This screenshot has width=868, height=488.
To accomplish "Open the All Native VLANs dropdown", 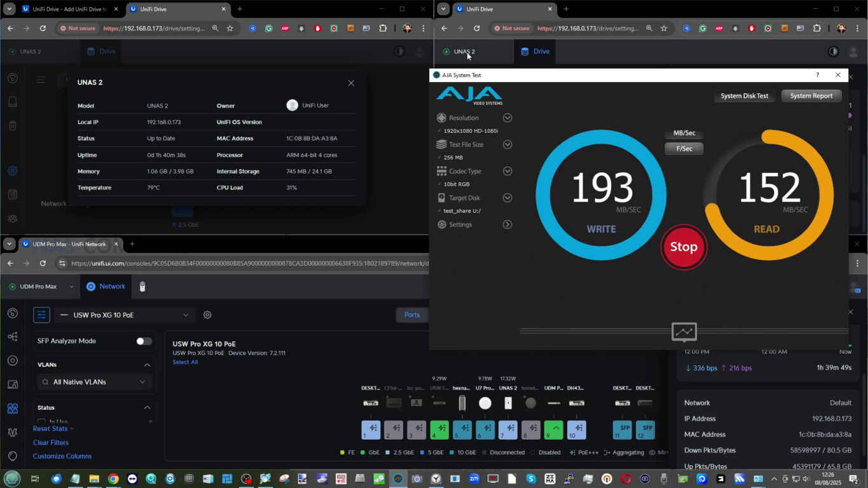I will [x=94, y=382].
